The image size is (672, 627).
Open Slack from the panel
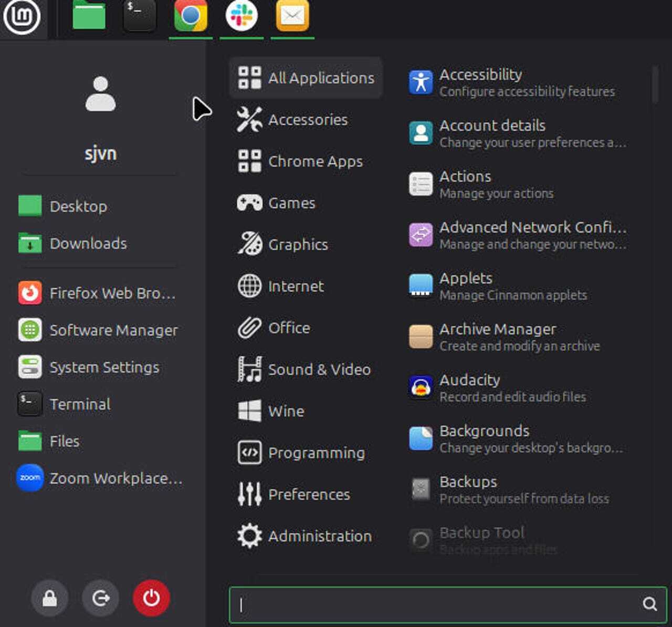point(241,16)
